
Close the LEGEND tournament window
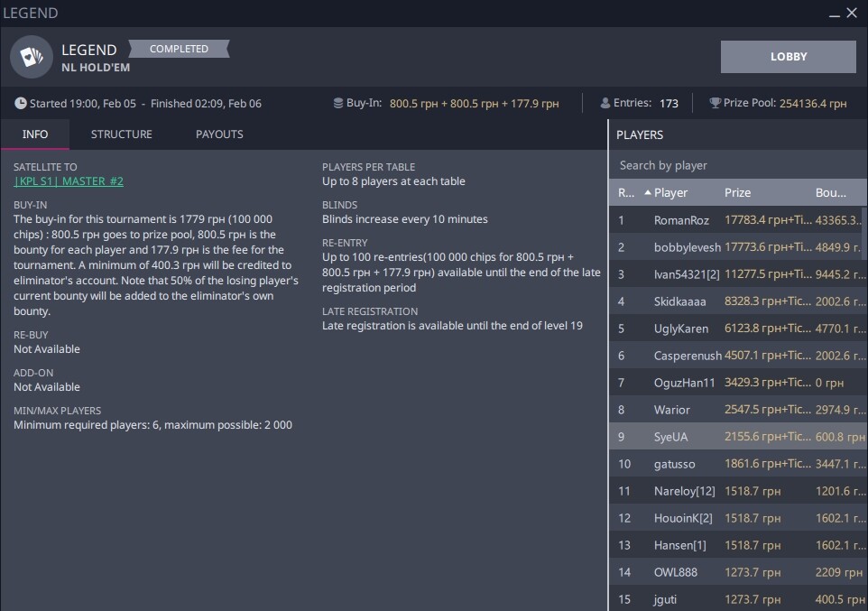coord(852,14)
